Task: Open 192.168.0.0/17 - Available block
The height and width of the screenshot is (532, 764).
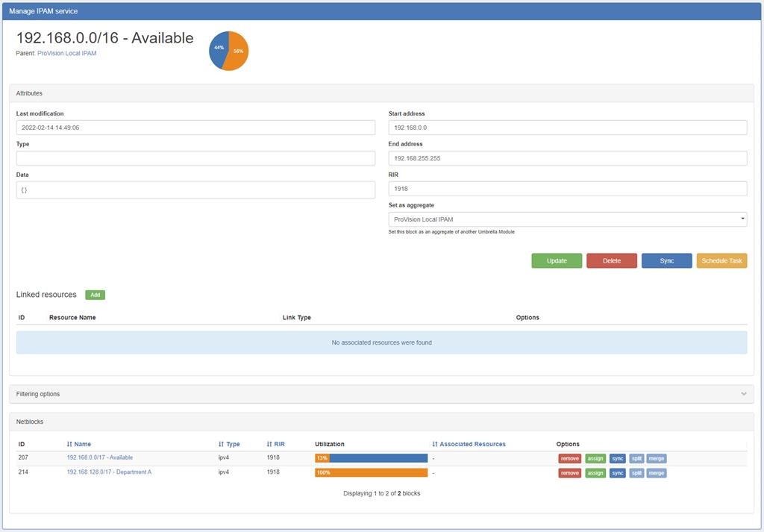Action: (x=99, y=457)
